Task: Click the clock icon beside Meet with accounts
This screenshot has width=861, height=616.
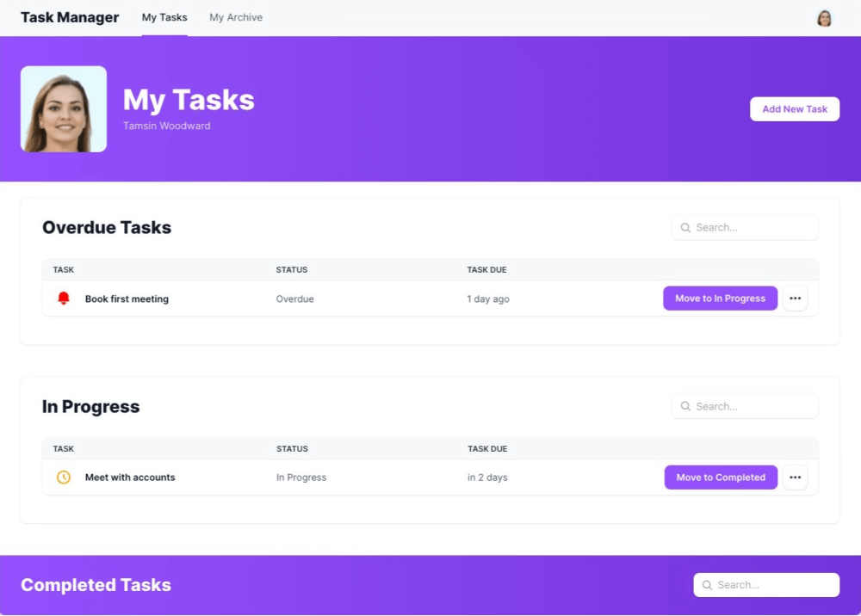Action: coord(64,477)
